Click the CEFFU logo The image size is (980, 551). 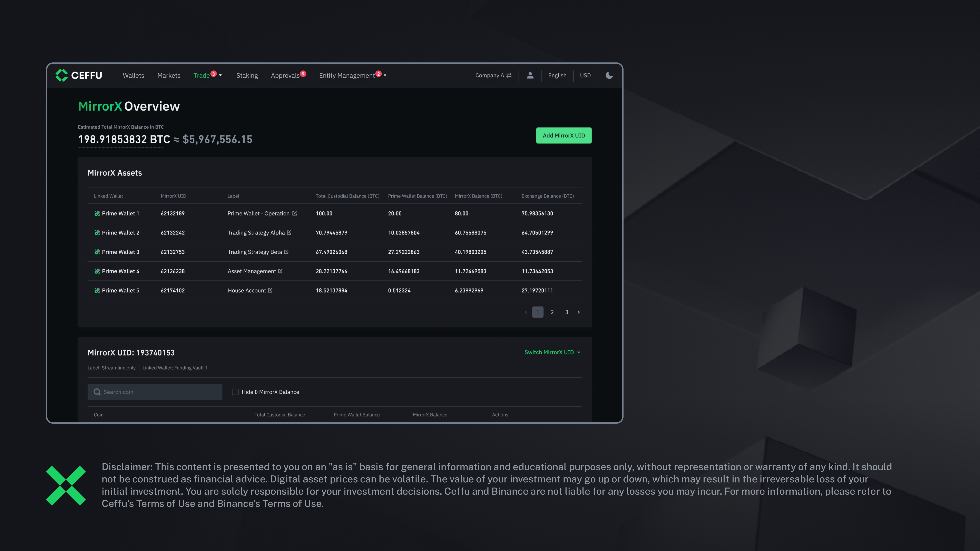tap(79, 75)
